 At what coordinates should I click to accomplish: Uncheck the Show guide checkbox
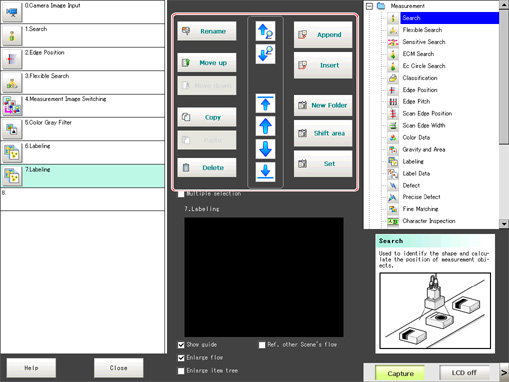click(x=181, y=345)
